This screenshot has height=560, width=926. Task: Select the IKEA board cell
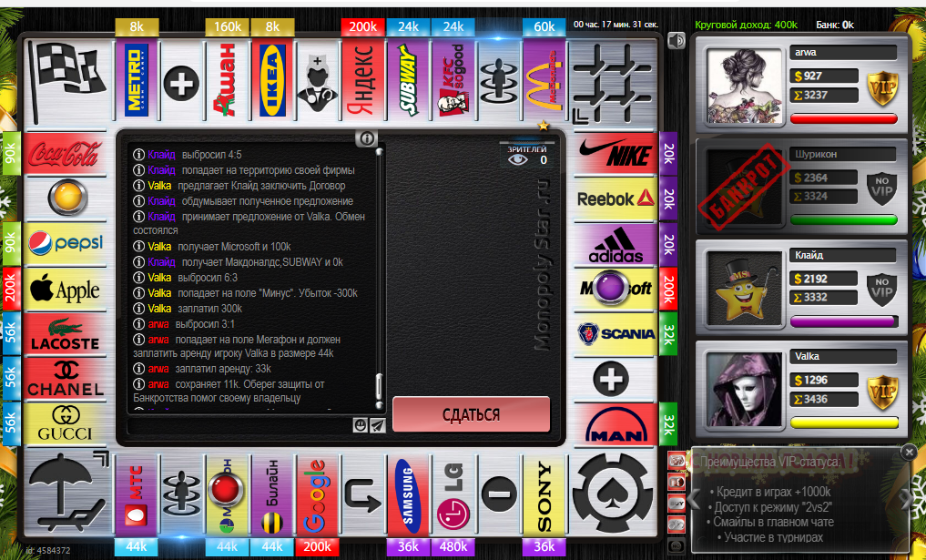[272, 81]
